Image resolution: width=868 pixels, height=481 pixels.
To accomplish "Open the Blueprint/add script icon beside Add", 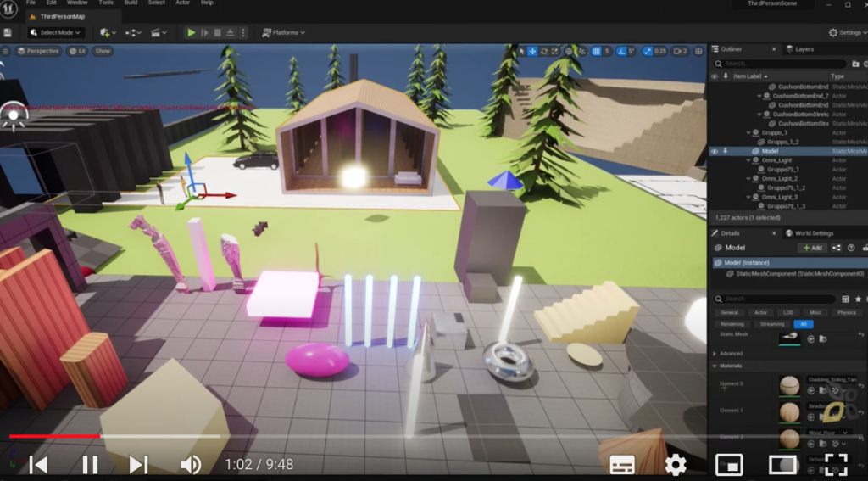I will click(837, 248).
